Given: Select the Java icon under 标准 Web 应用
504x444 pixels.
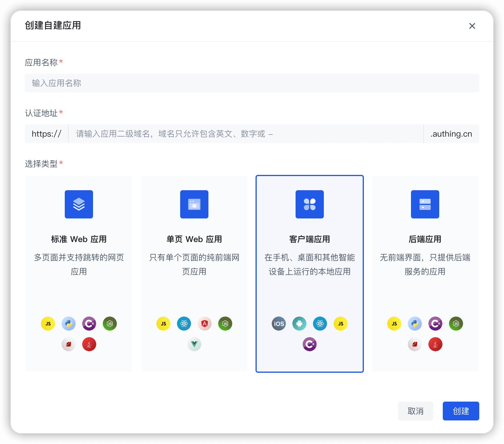Looking at the screenshot, I should point(89,344).
